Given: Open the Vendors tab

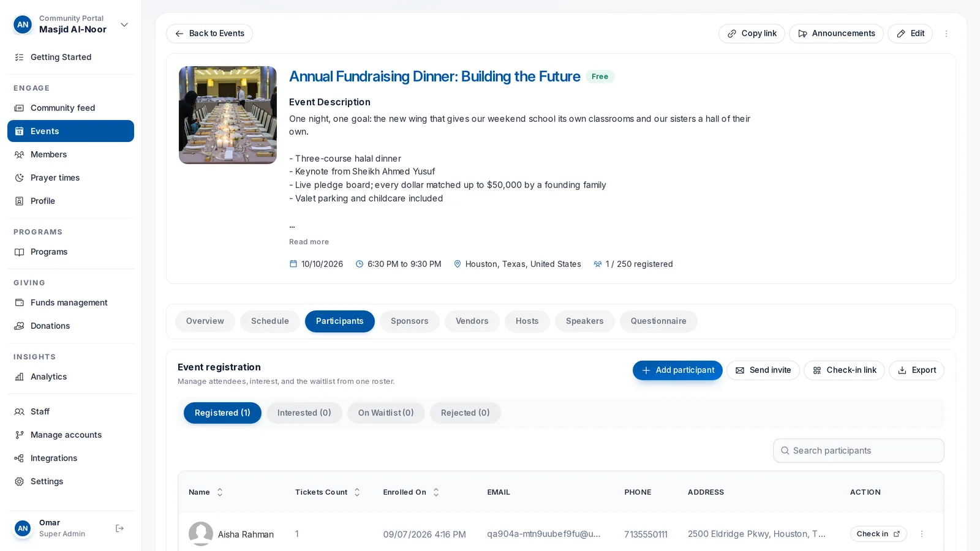Looking at the screenshot, I should coord(472,321).
